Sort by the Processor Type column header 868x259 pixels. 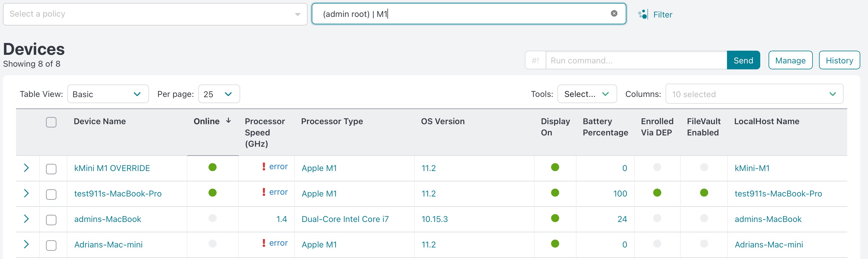pyautogui.click(x=332, y=121)
